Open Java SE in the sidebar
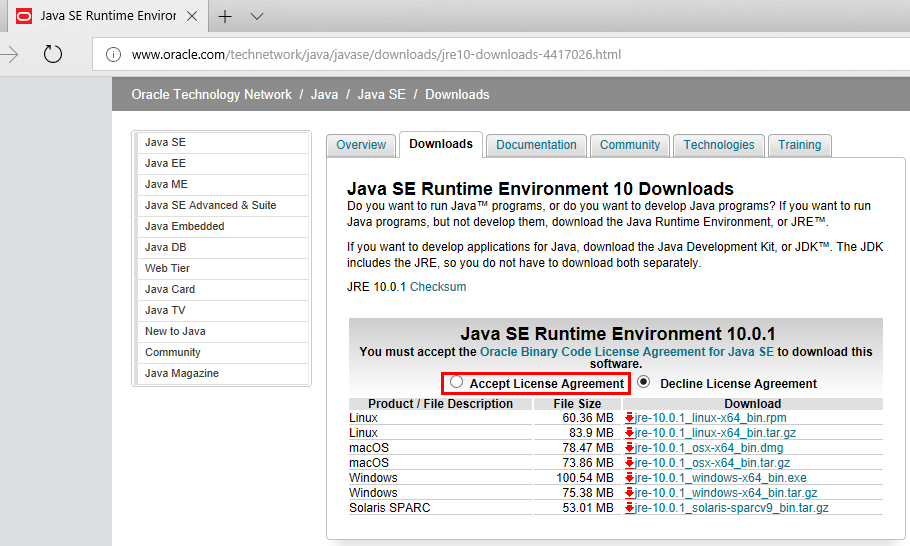 [222, 143]
